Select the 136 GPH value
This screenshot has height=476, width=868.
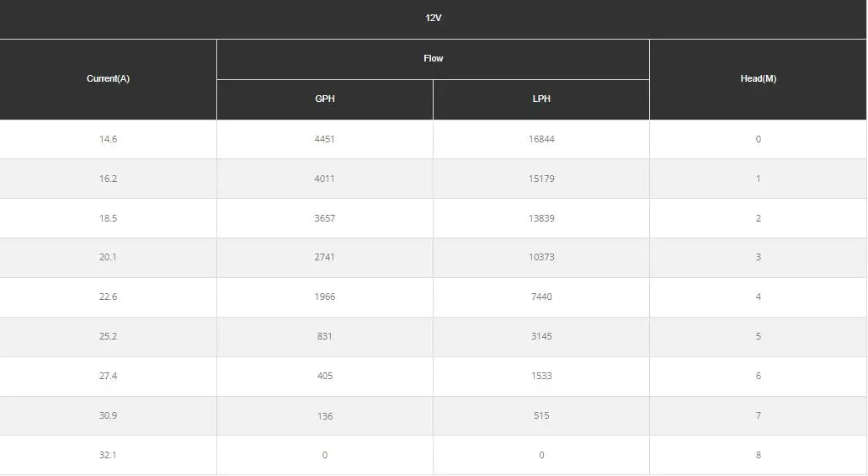324,415
